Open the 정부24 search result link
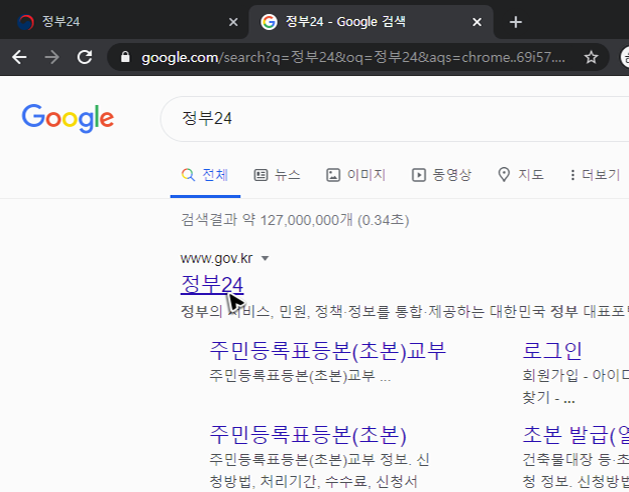The width and height of the screenshot is (629, 492). 212,285
